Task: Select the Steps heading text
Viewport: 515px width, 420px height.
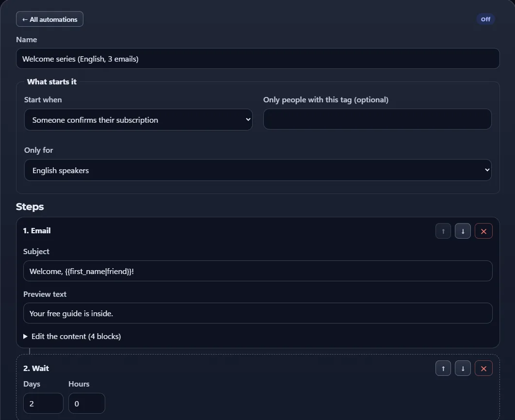Action: [30, 207]
